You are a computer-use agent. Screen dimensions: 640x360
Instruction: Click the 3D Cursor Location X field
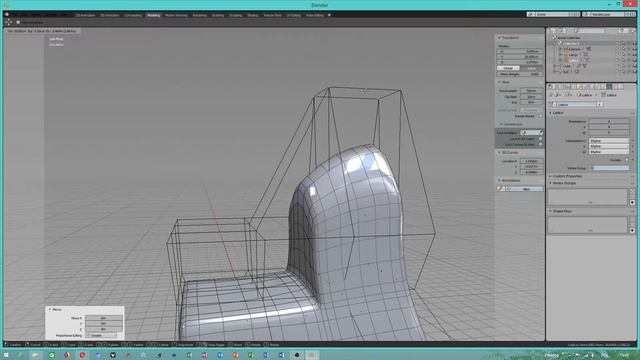pos(532,161)
